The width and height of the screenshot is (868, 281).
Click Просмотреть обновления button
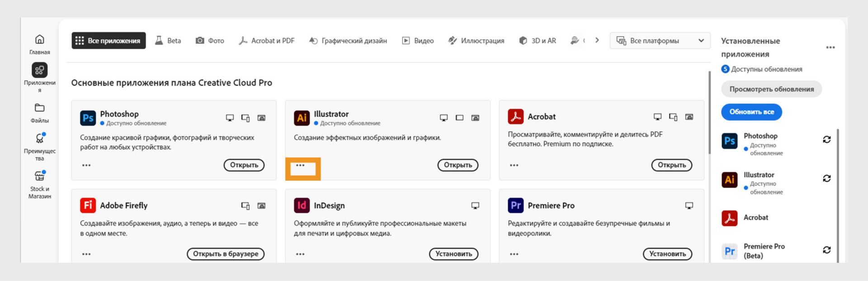pyautogui.click(x=772, y=89)
